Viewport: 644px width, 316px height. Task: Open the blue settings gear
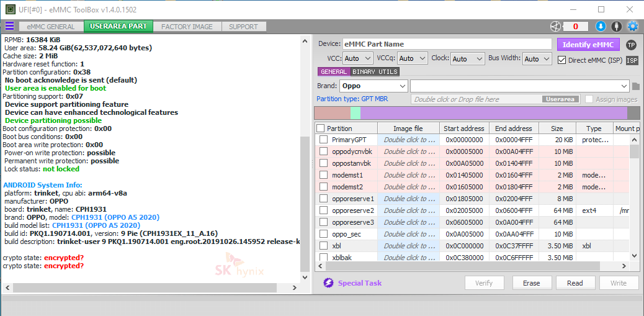coord(632,27)
